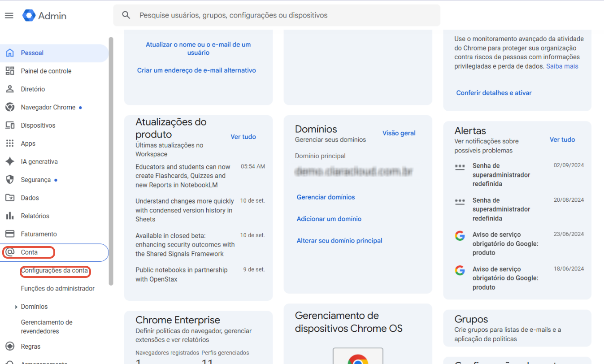
Task: Click Gerenciar domínios link
Action: 326,197
